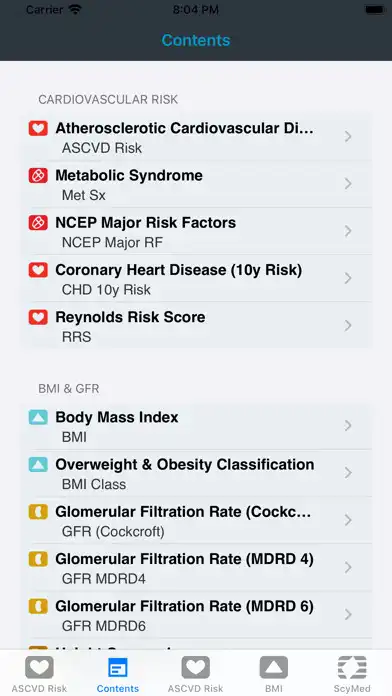Viewport: 392px width, 696px height.
Task: Open Overweight & Obesity Classification entry
Action: [x=196, y=473]
